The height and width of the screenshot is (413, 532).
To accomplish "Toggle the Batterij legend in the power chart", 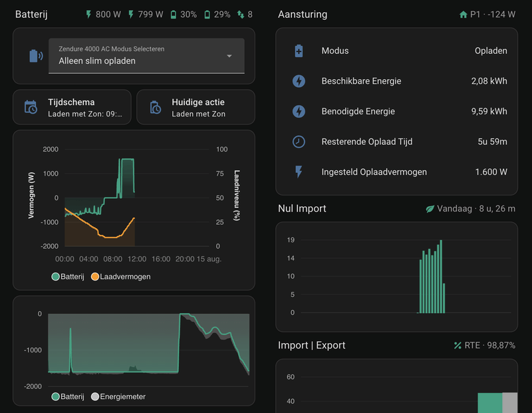I will tap(68, 277).
